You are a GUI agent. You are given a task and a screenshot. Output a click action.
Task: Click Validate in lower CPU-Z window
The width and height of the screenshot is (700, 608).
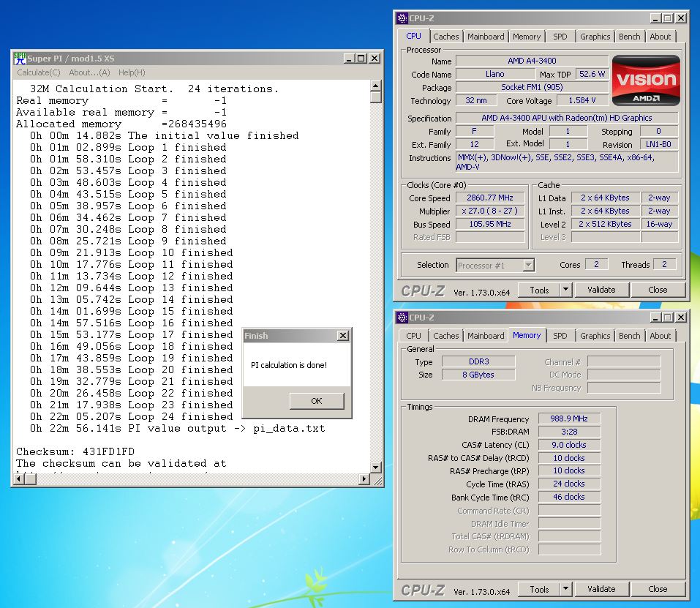tap(601, 589)
